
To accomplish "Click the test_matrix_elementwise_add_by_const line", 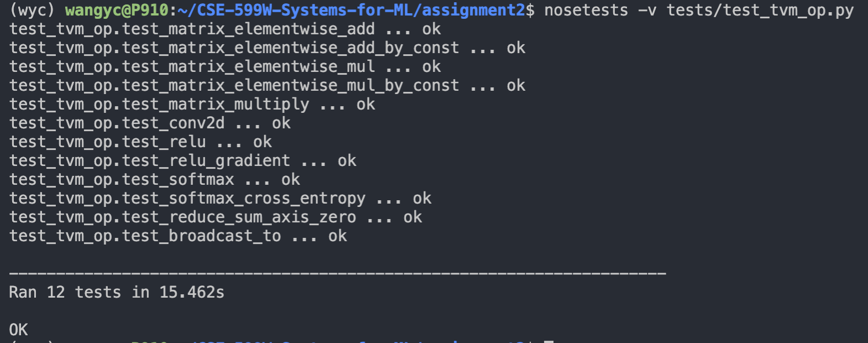I will [x=267, y=48].
